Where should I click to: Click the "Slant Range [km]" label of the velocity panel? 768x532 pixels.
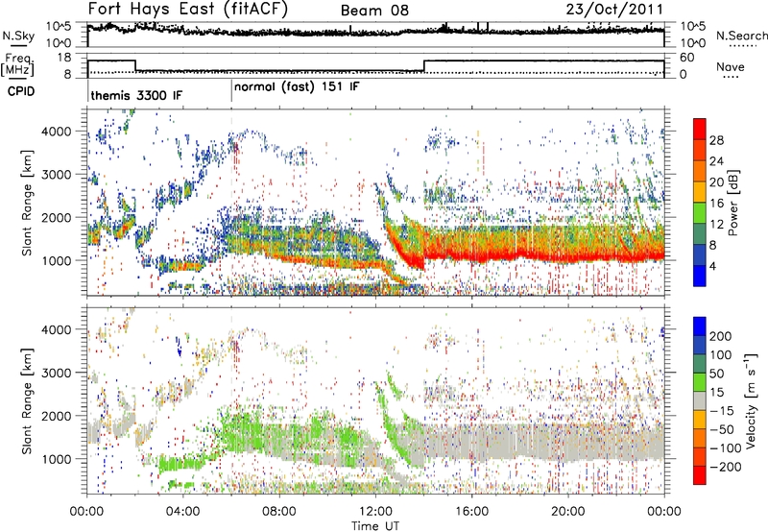pyautogui.click(x=27, y=400)
